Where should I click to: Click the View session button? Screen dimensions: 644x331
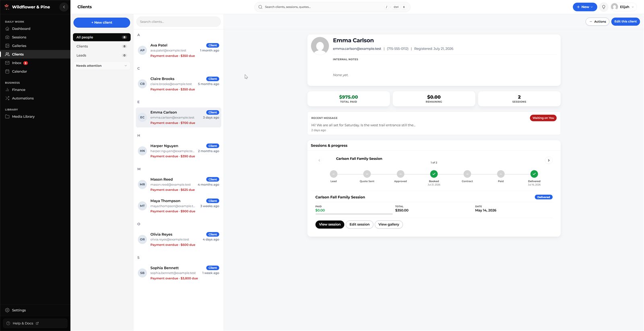coord(330,224)
